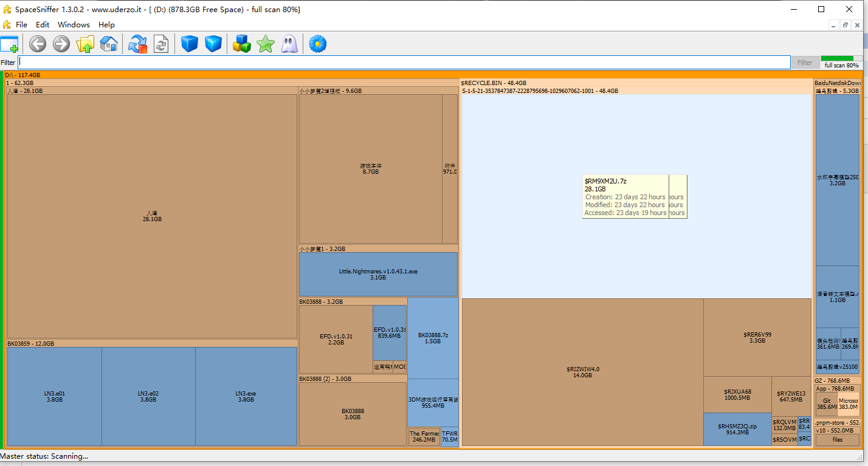This screenshot has width=868, height=466.
Task: Click the SpaceSniffer title bar icon
Action: (7, 9)
